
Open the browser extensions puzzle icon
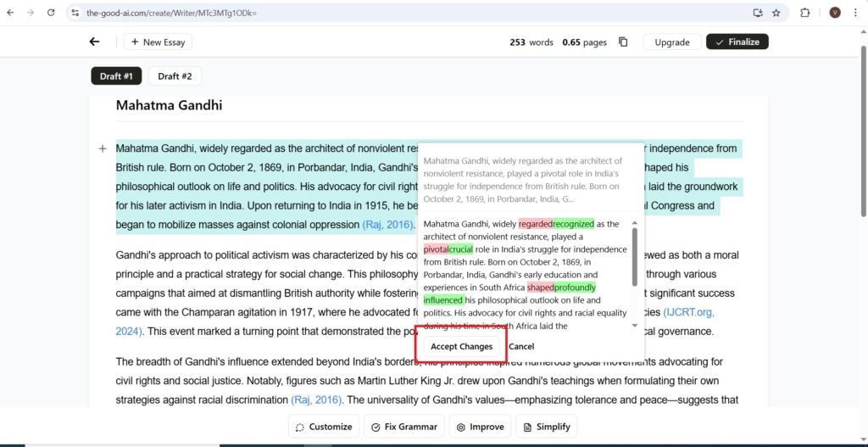(x=805, y=13)
